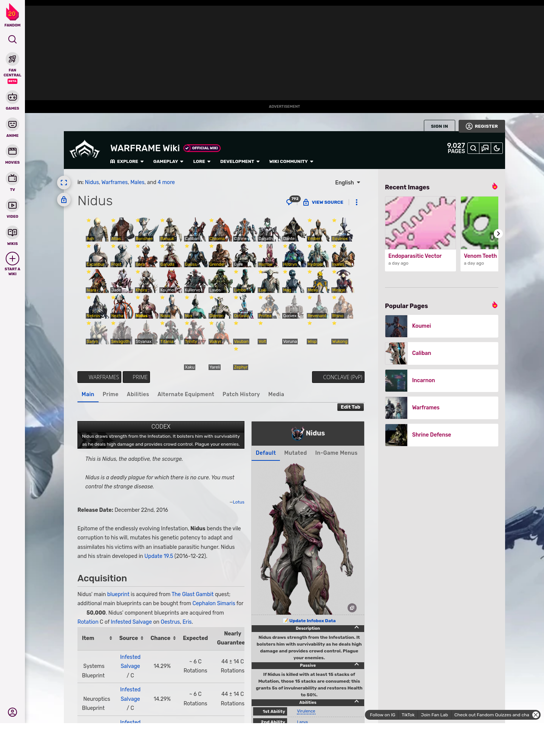
Task: Open Shrine Defense popular page
Action: [x=442, y=435]
